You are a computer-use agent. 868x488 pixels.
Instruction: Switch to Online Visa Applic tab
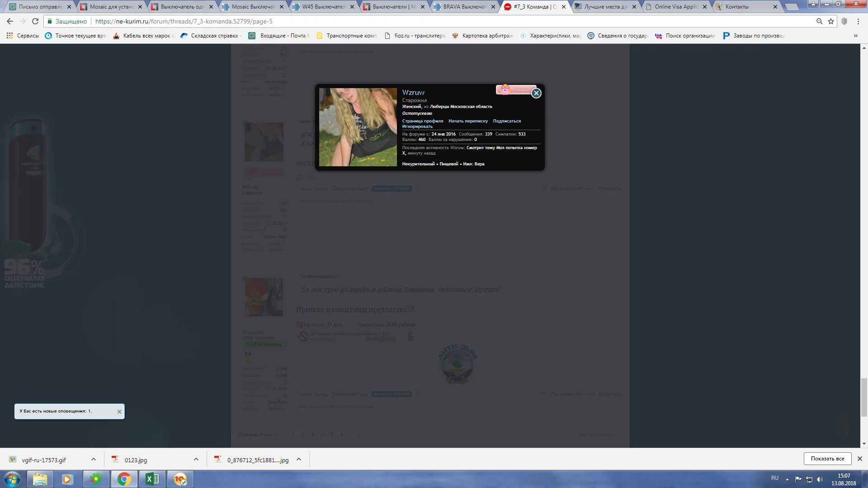click(x=675, y=7)
